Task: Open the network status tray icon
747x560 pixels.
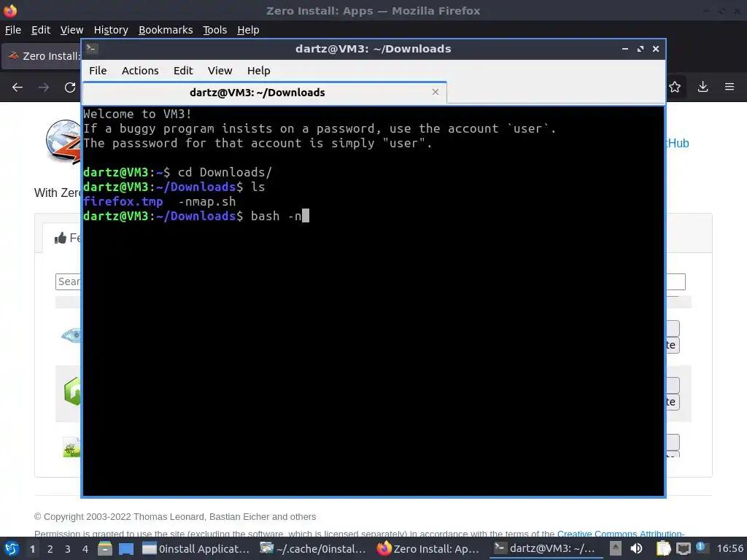Action: (x=683, y=548)
